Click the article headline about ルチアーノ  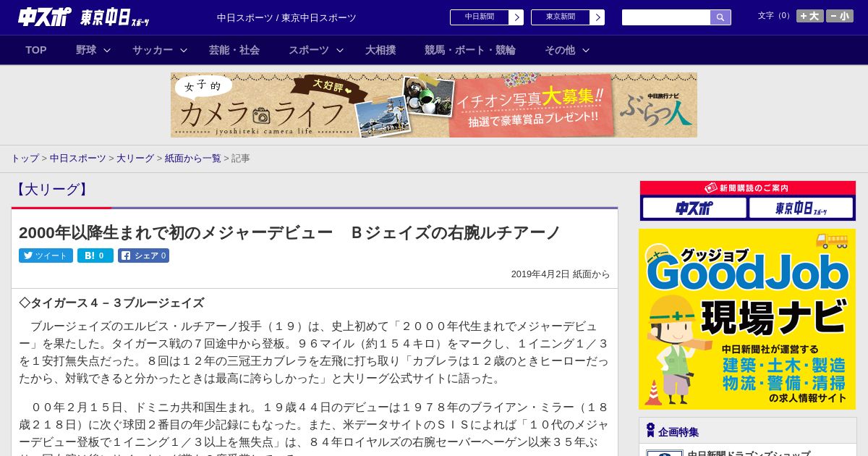coord(289,232)
